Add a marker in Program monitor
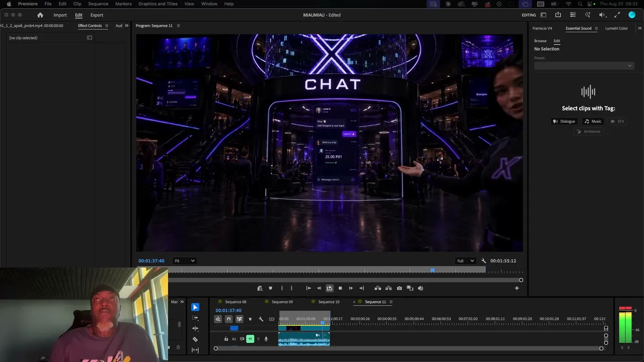This screenshot has width=644, height=362. (270, 288)
